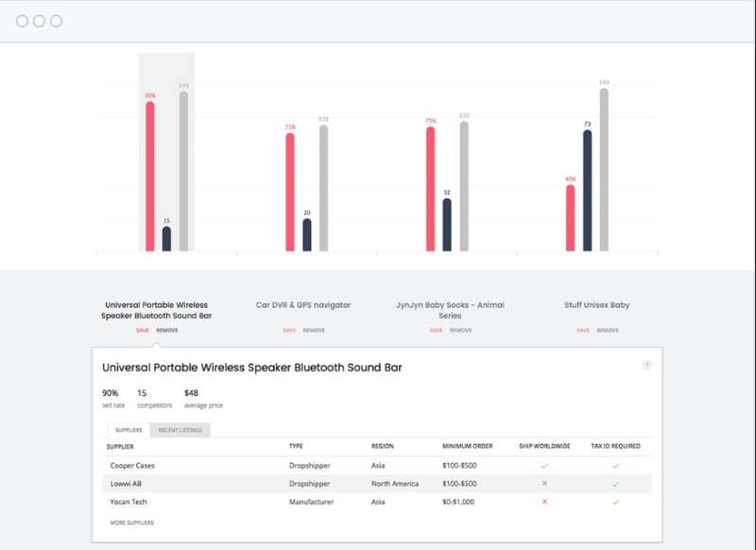Click the Tax ID Required check mark for Yocan Tech

coord(616,502)
